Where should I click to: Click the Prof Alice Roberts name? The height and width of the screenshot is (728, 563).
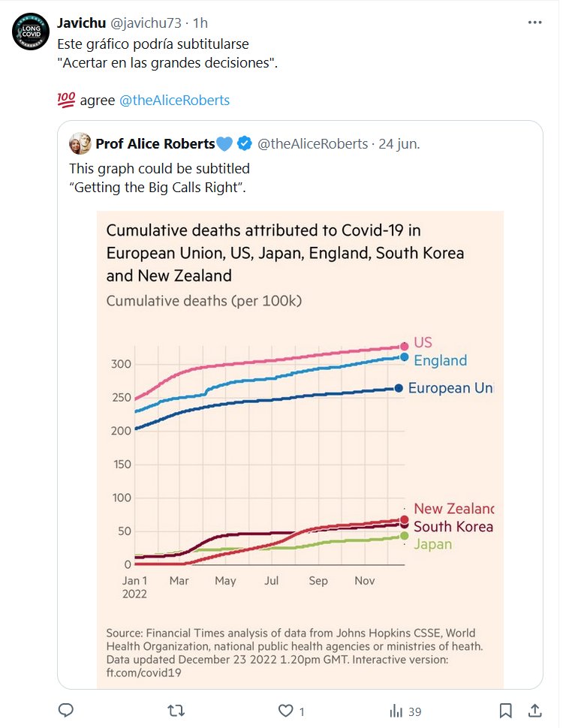[x=155, y=143]
